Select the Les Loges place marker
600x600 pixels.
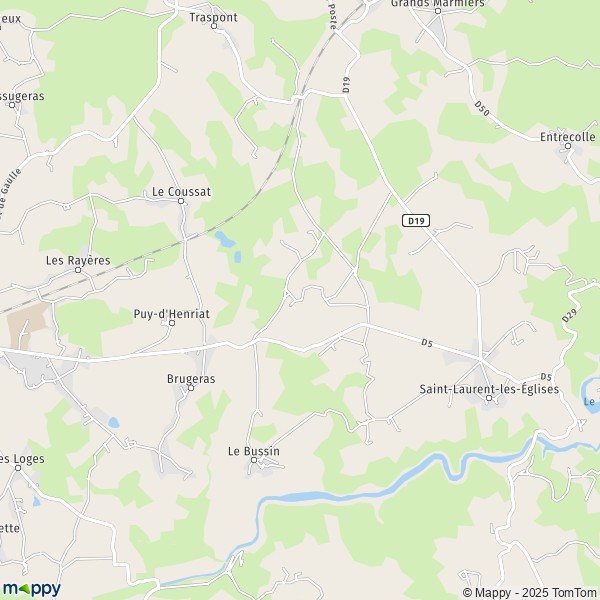[x=18, y=468]
